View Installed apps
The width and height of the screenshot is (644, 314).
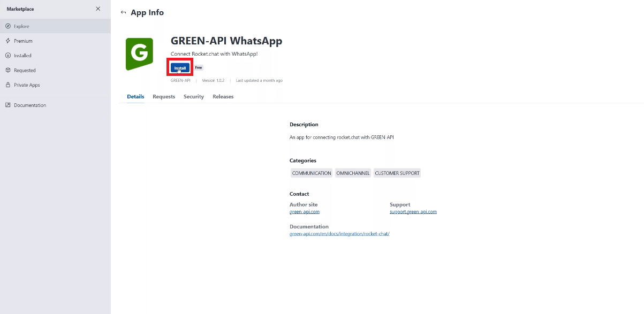(x=22, y=55)
